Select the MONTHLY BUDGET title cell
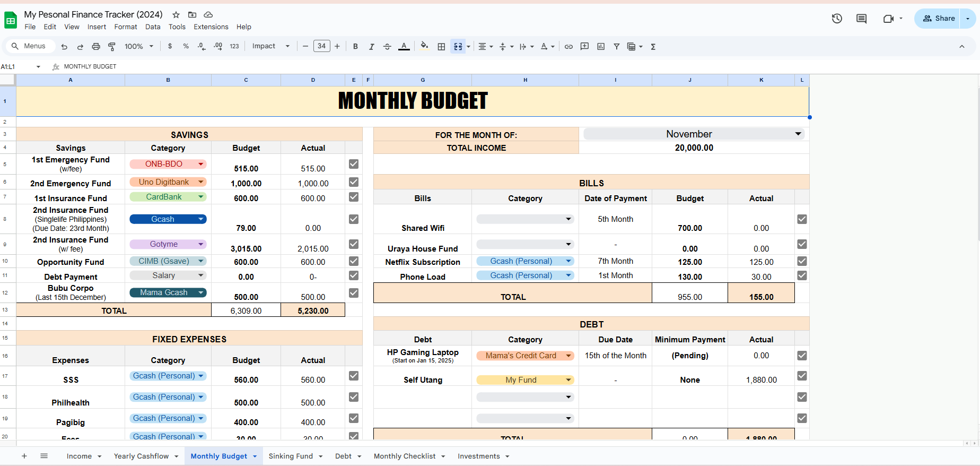 coord(413,101)
